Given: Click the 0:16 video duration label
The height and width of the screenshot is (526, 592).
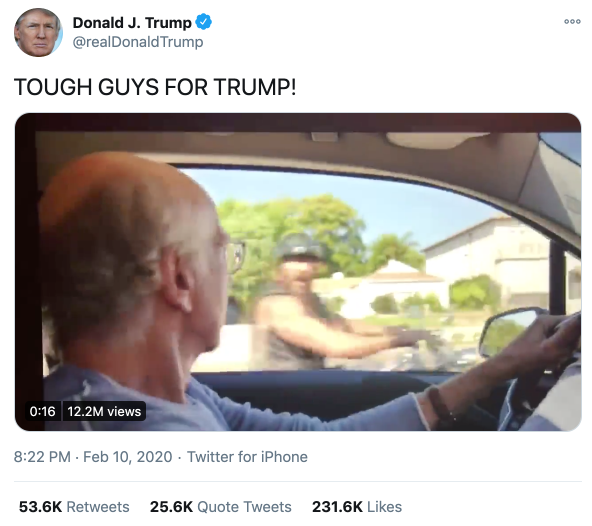Looking at the screenshot, I should [x=43, y=411].
